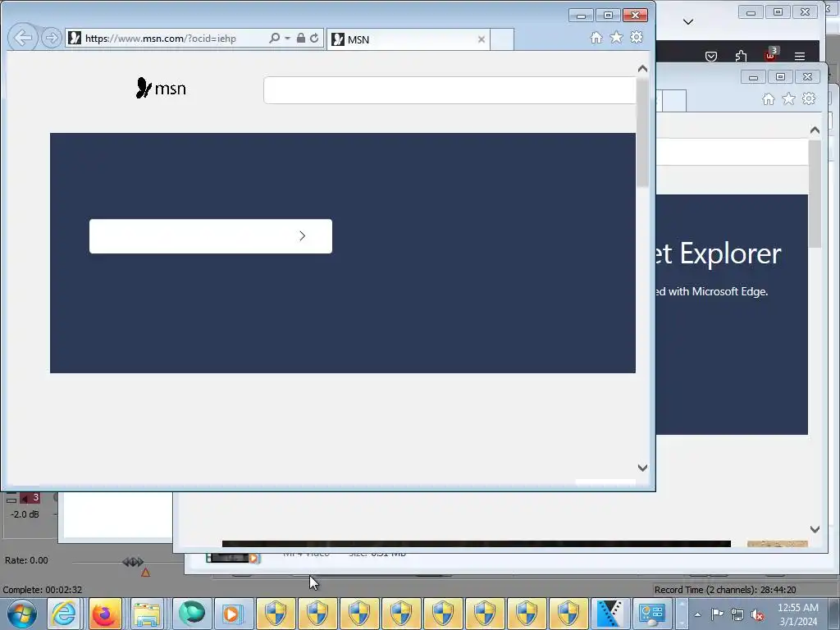The height and width of the screenshot is (630, 840).
Task: Open Windows Explorer folder from the taskbar
Action: (x=147, y=614)
